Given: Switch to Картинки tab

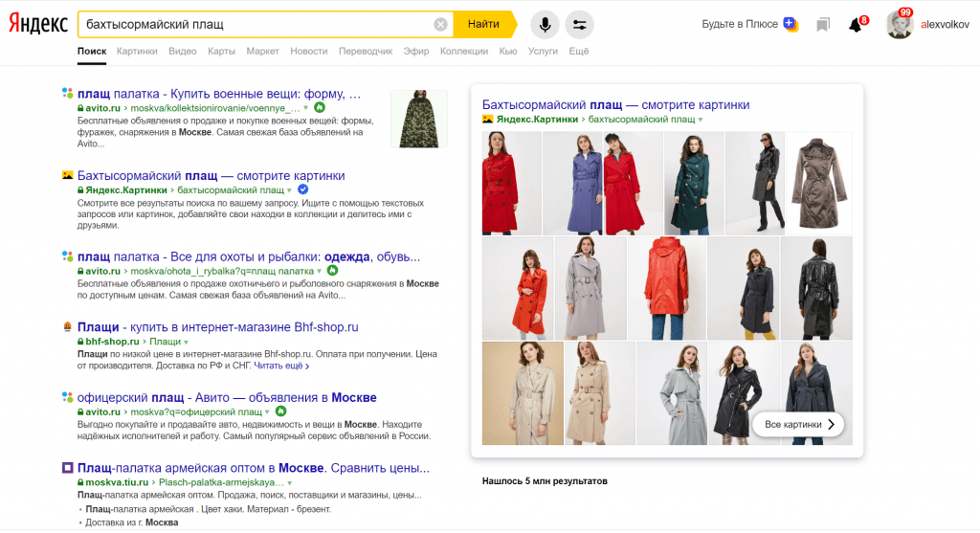Looking at the screenshot, I should (x=137, y=52).
